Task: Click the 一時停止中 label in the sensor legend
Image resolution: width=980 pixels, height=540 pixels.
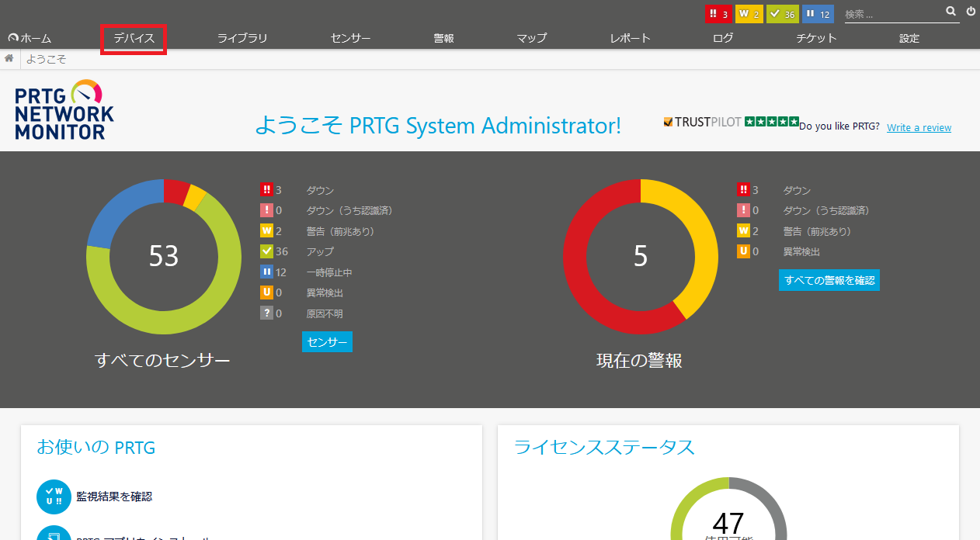Action: 329,272
